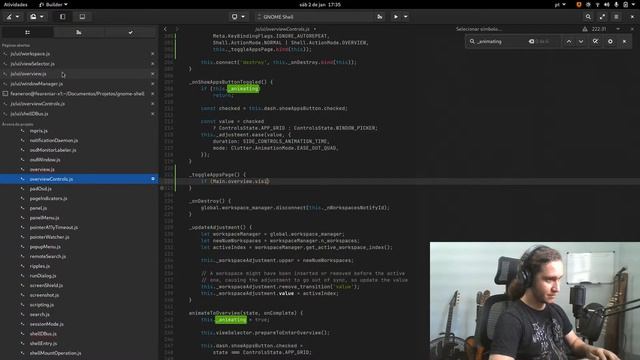Click volume icon in system tray

click(x=607, y=4)
